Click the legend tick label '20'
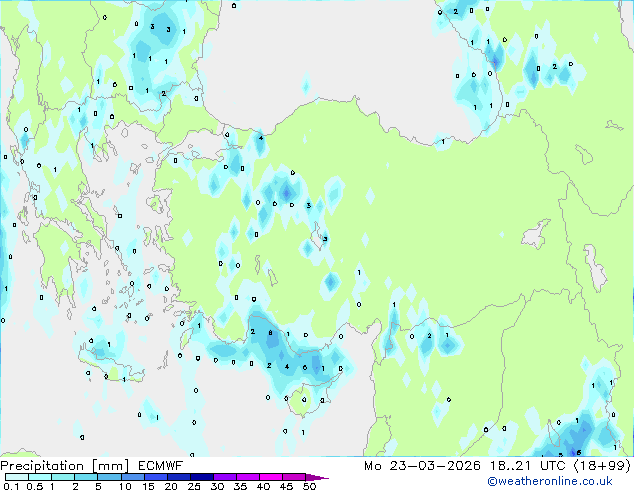 point(171,486)
